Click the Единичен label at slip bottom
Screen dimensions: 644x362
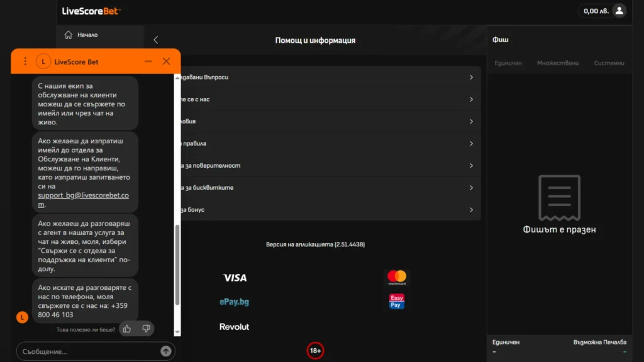[506, 343]
